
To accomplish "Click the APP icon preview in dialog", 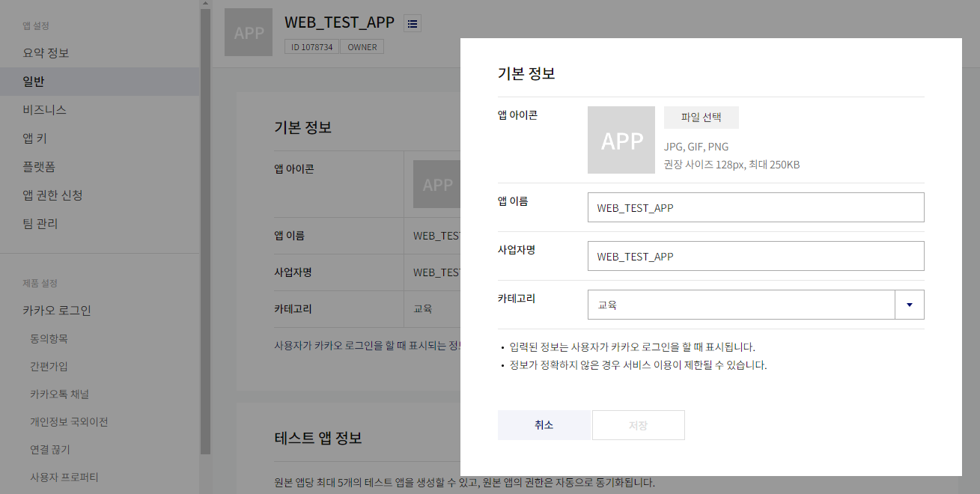I will 621,140.
